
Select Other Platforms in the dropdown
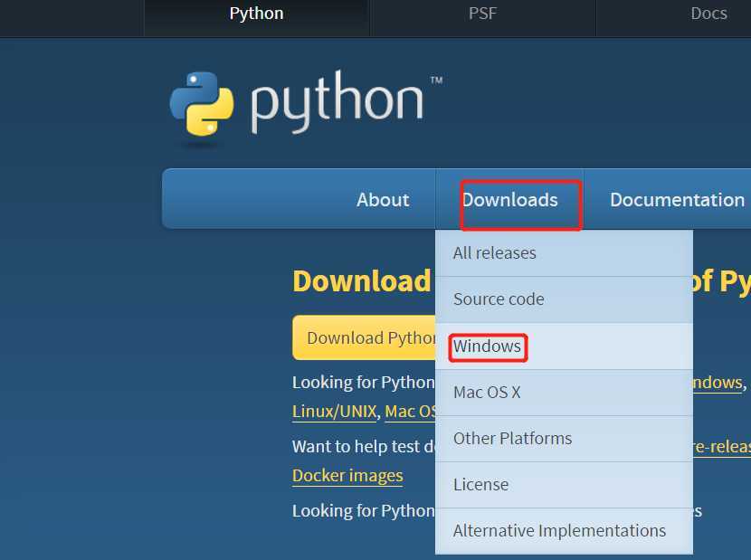point(564,439)
